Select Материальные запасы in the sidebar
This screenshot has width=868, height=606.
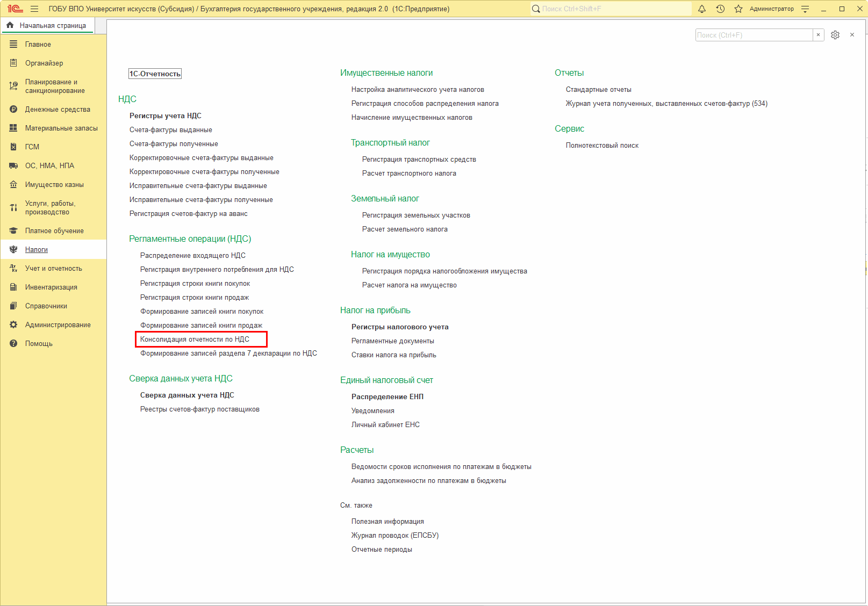tap(61, 128)
